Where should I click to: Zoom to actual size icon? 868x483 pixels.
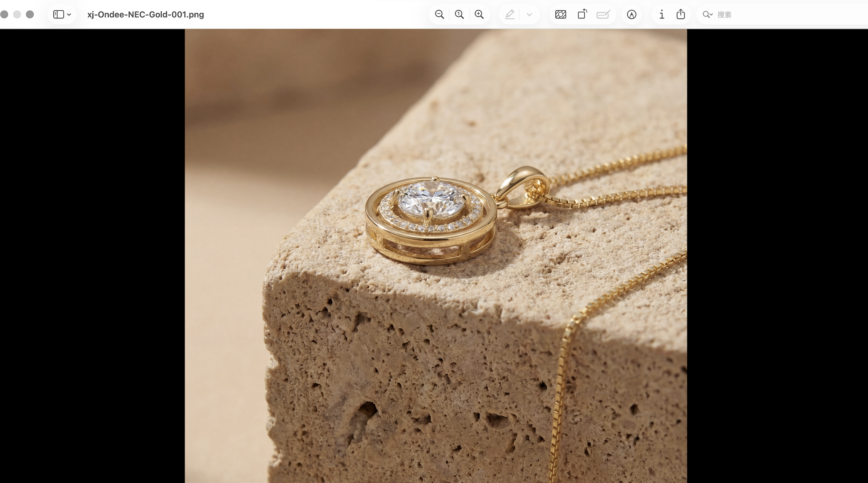coord(459,14)
